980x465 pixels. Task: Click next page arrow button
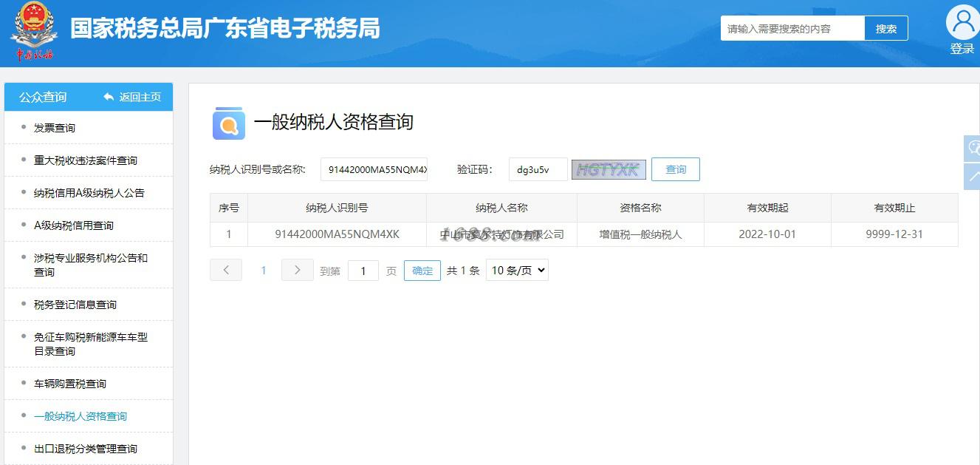298,270
